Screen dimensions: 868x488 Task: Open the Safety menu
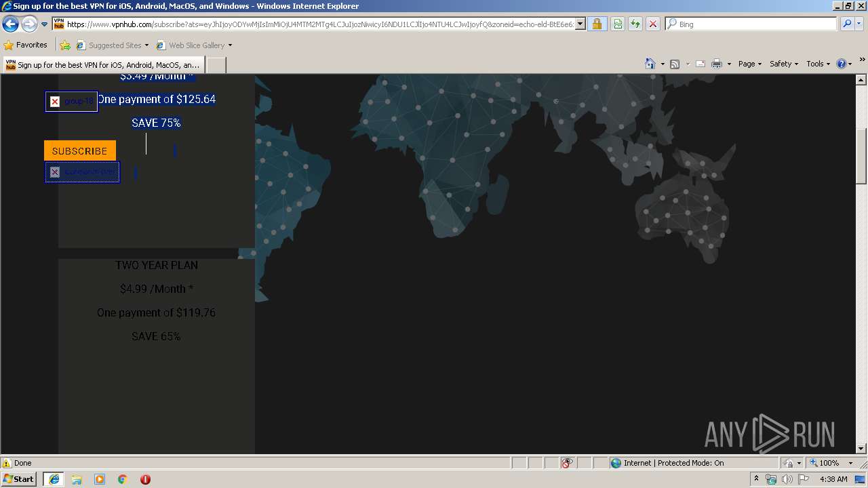click(x=784, y=64)
